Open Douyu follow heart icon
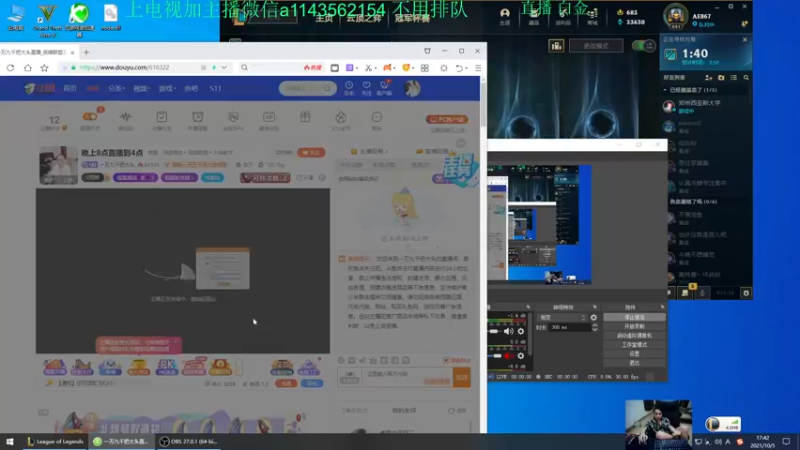The width and height of the screenshot is (800, 450). coord(366,85)
